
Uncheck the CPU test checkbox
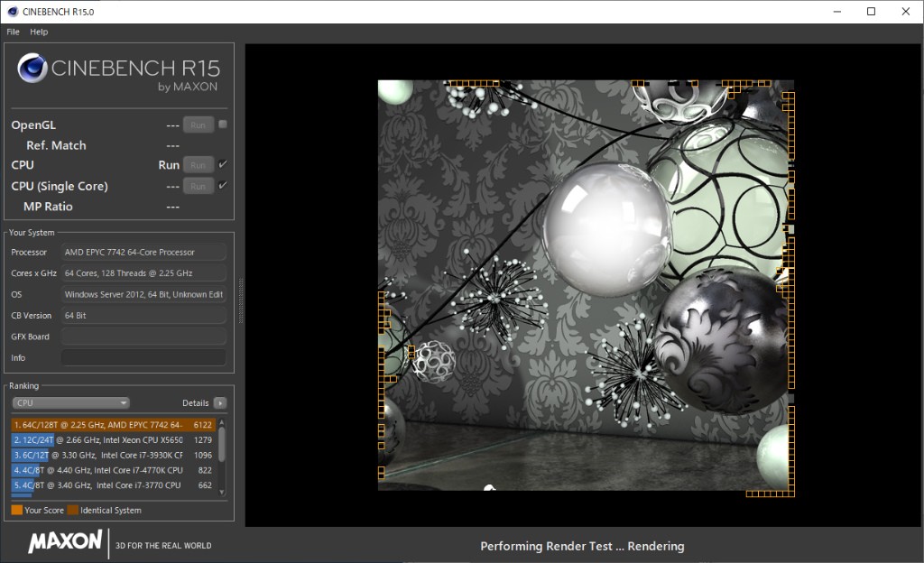click(x=223, y=164)
